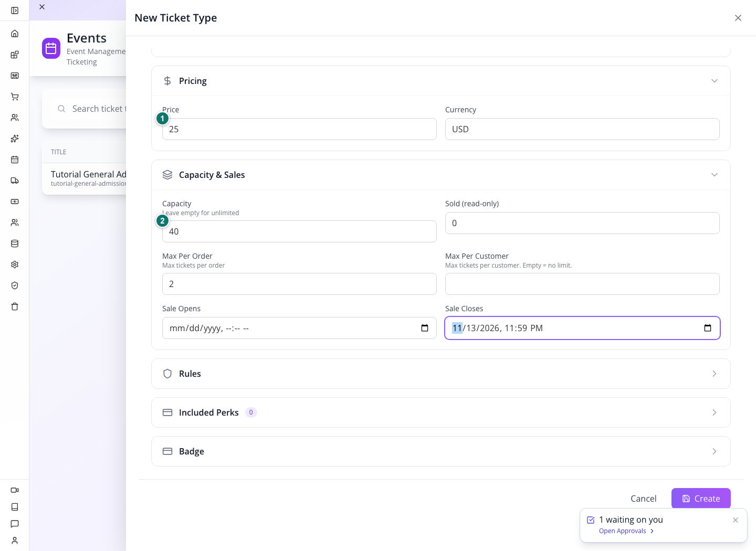The image size is (756, 551).
Task: Click the purple Events app icon
Action: pyautogui.click(x=51, y=48)
